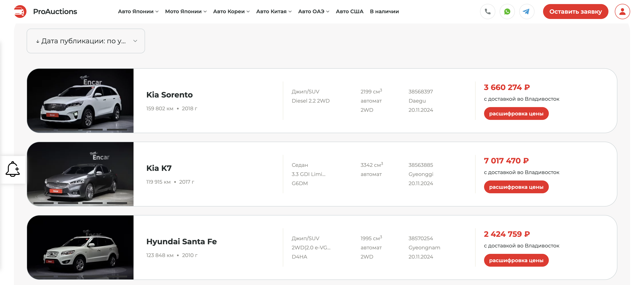Expand the Авто Китая menu
The image size is (644, 285).
(274, 12)
